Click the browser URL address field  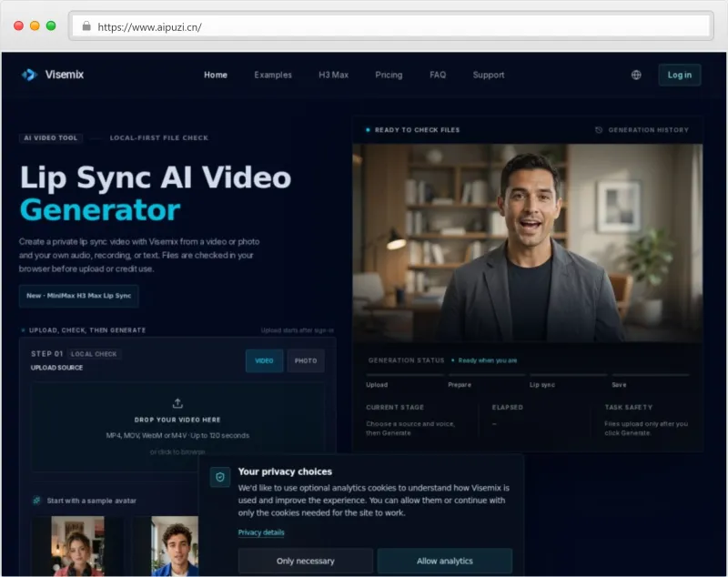pyautogui.click(x=391, y=26)
